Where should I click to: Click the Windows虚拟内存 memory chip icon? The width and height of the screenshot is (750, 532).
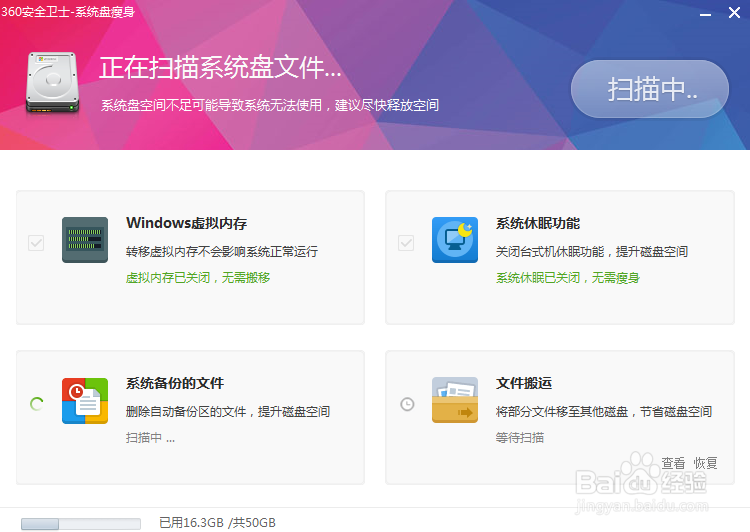pos(85,240)
